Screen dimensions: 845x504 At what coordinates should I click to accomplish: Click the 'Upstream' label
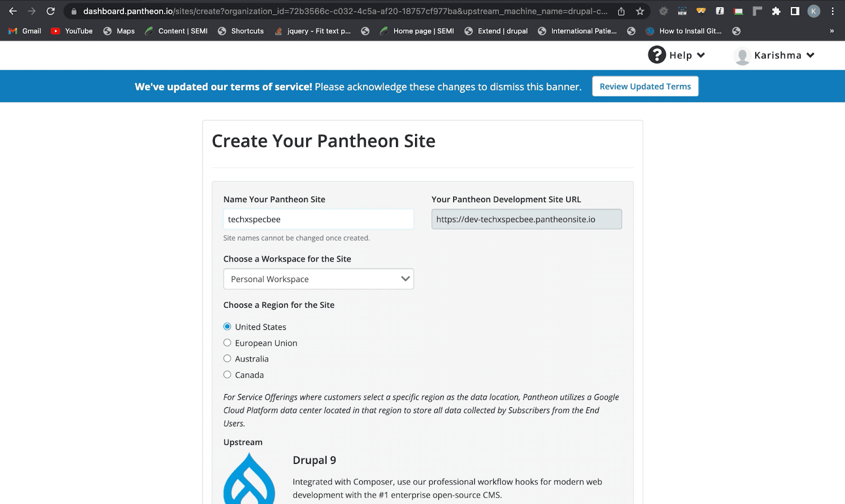coord(243,442)
